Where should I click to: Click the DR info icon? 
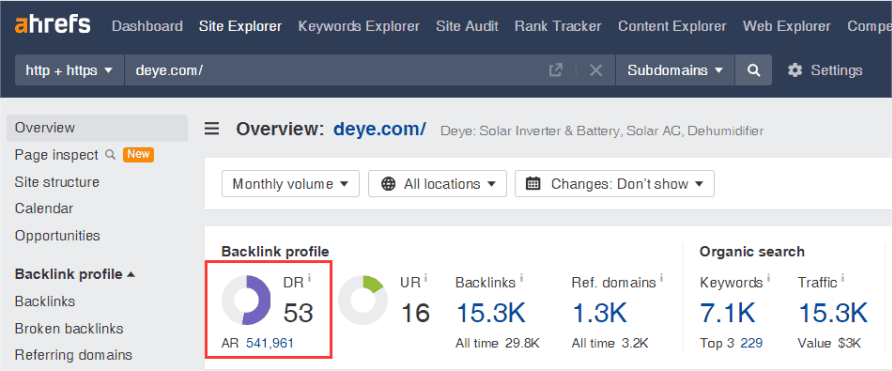309,278
